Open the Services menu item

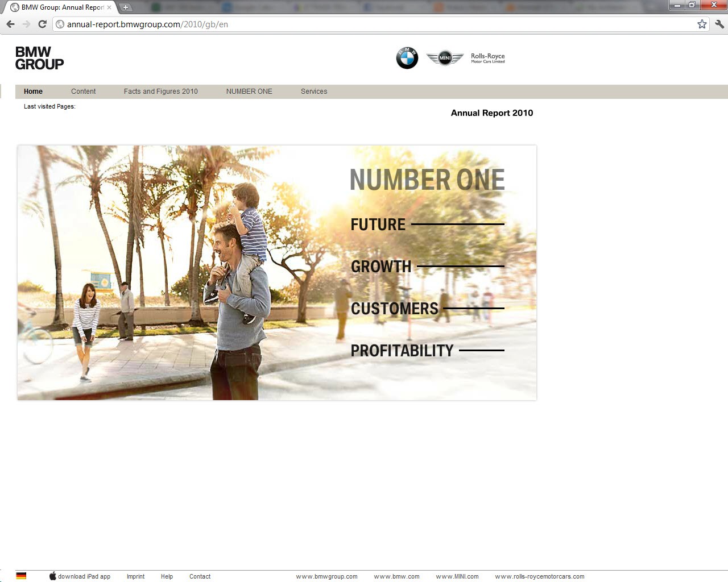[x=314, y=92]
